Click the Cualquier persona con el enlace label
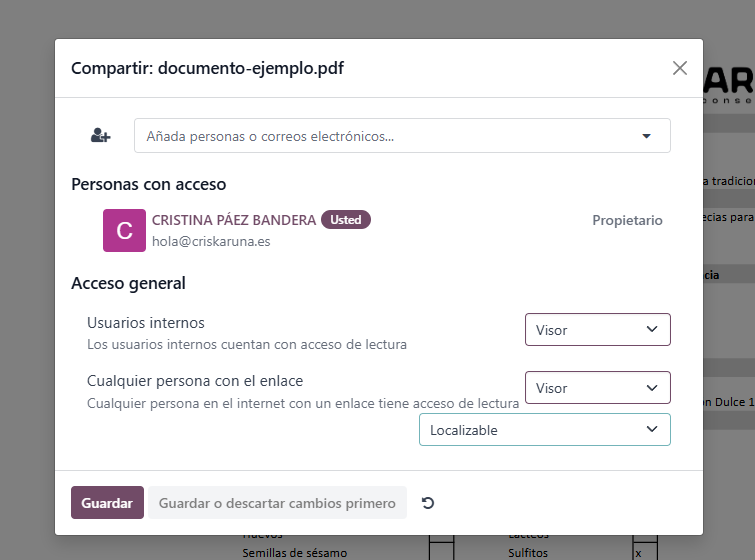This screenshot has height=560, width=755. click(x=195, y=381)
